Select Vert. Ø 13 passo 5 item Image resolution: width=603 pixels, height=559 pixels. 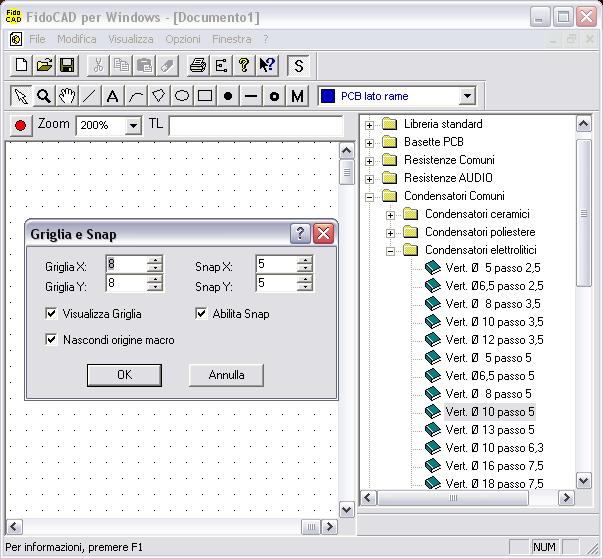point(490,430)
